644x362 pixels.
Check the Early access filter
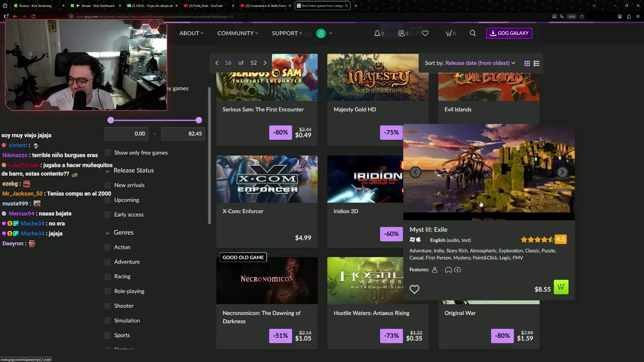click(108, 215)
